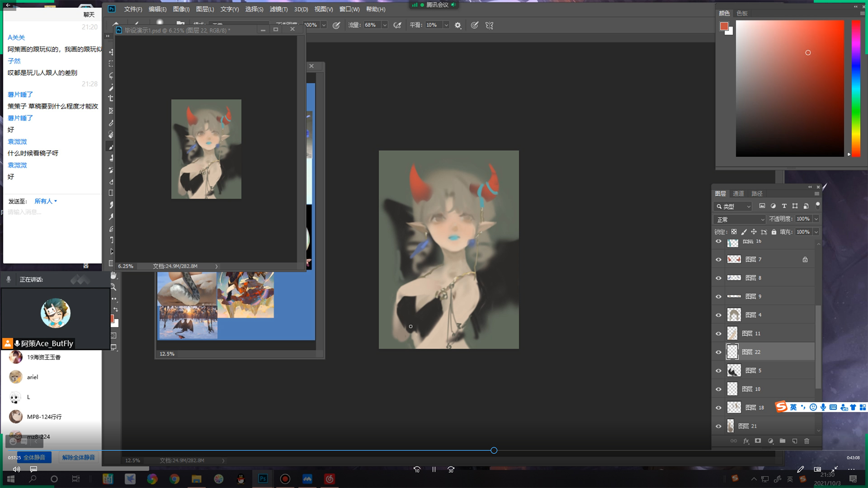Open the 滤镜(T) menu
The width and height of the screenshot is (868, 488).
click(x=278, y=9)
